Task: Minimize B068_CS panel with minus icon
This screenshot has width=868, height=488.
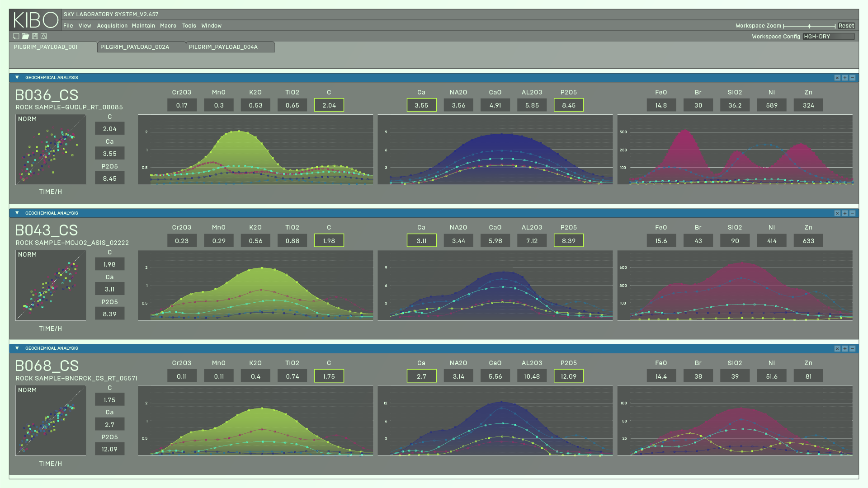Action: pos(852,348)
